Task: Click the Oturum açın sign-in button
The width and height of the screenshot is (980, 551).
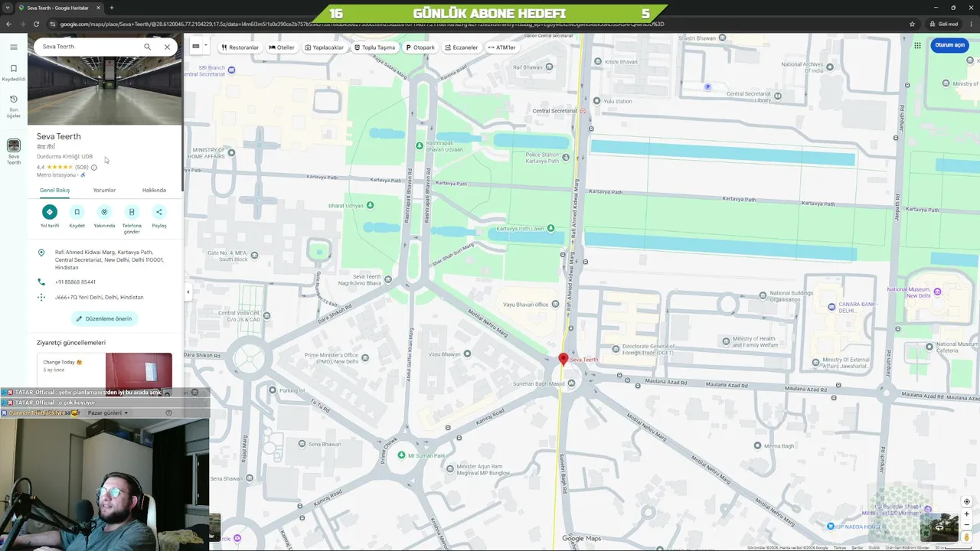Action: (x=949, y=45)
